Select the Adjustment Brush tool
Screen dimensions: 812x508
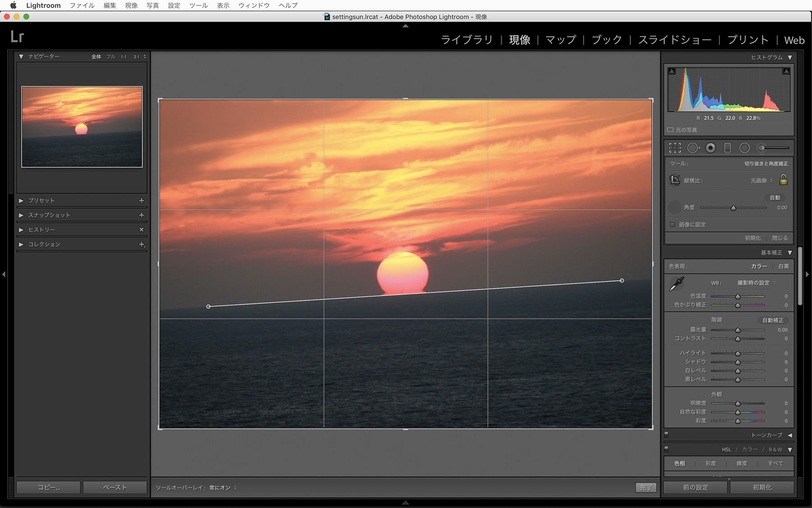click(774, 148)
